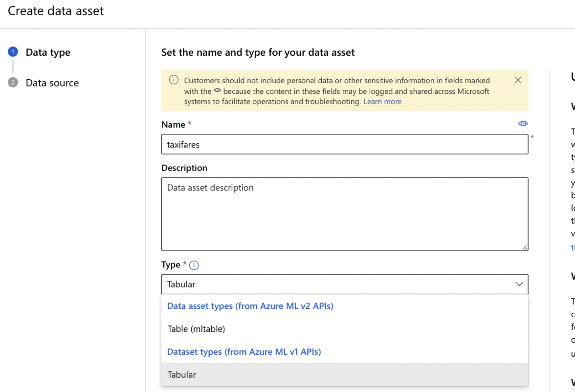Click the Description box resize handle
Viewport: 575px width, 392px height.
[525, 247]
